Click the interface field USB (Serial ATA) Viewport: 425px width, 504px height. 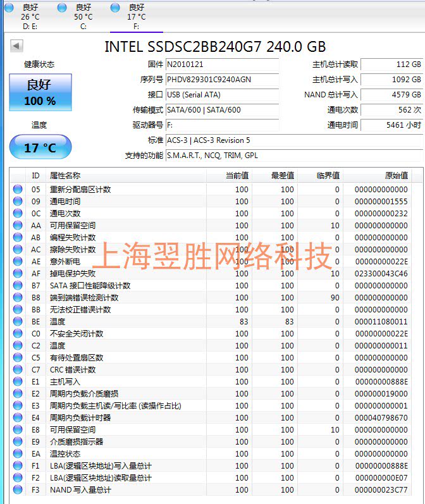click(222, 94)
